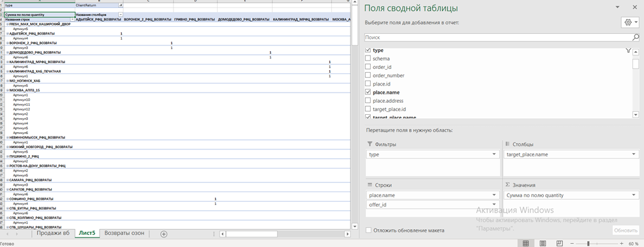
Task: Select the НИЖНИЙ_НОВГОРОД_РФЦ_ВОЗВРАТЫ row label
Action: (x=41, y=147)
